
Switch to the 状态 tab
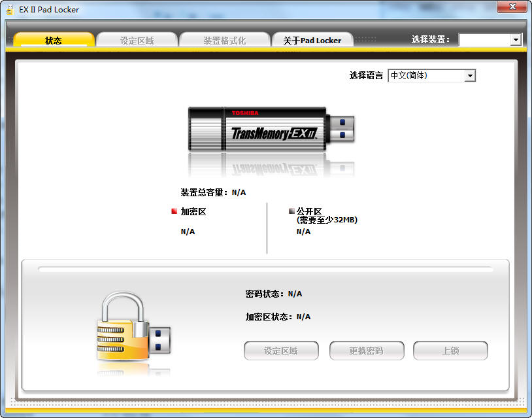(54, 40)
